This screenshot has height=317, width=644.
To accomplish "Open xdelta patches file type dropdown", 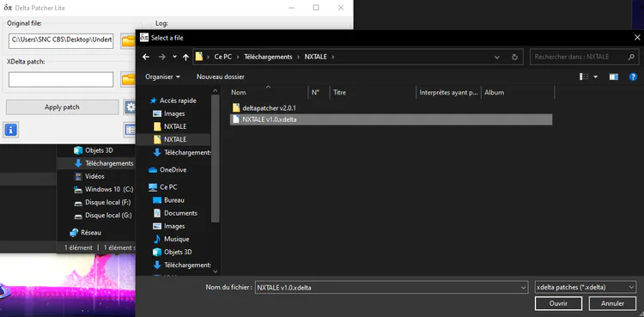I will [x=586, y=288].
